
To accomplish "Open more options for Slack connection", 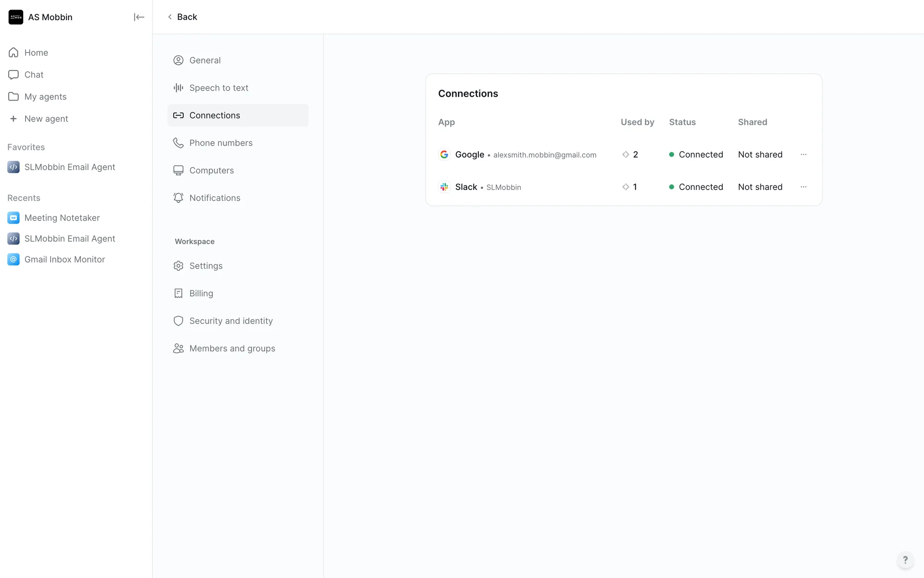I will click(803, 187).
